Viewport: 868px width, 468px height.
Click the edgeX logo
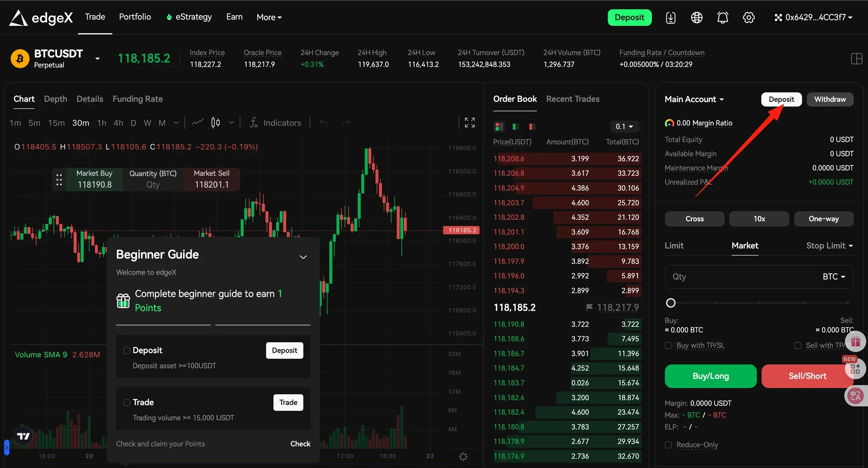tap(41, 17)
